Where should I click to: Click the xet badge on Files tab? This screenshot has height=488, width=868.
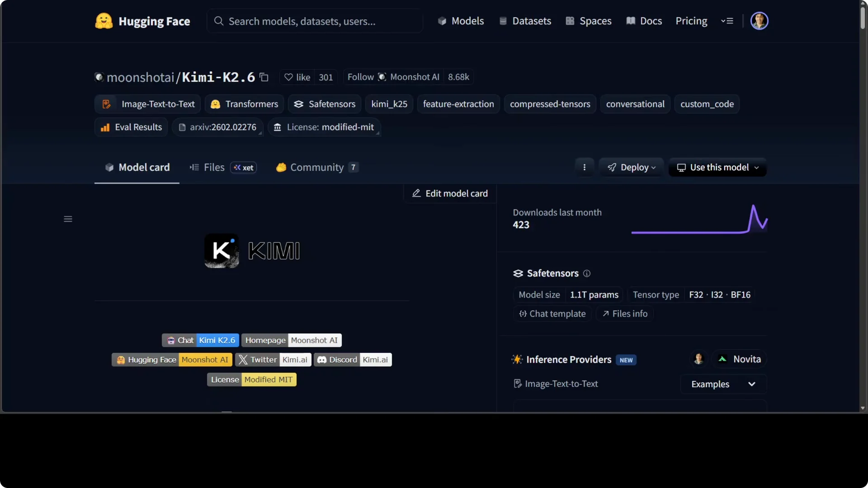coord(244,168)
